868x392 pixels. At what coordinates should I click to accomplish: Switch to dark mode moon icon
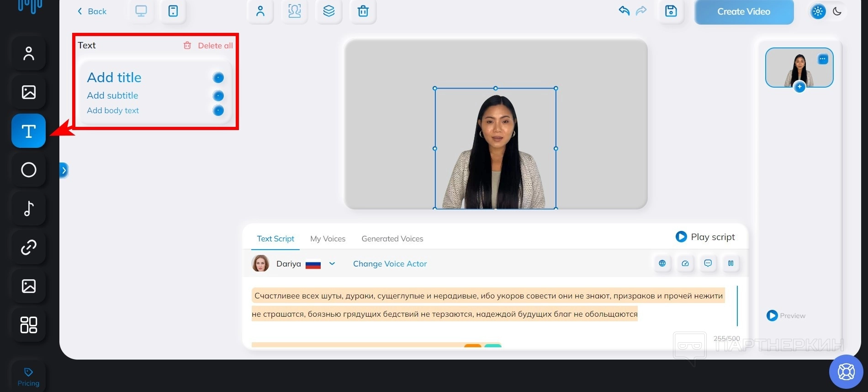point(837,11)
